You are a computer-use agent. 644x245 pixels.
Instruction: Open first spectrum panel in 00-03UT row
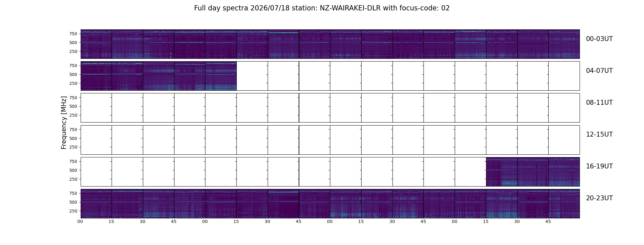(x=96, y=44)
